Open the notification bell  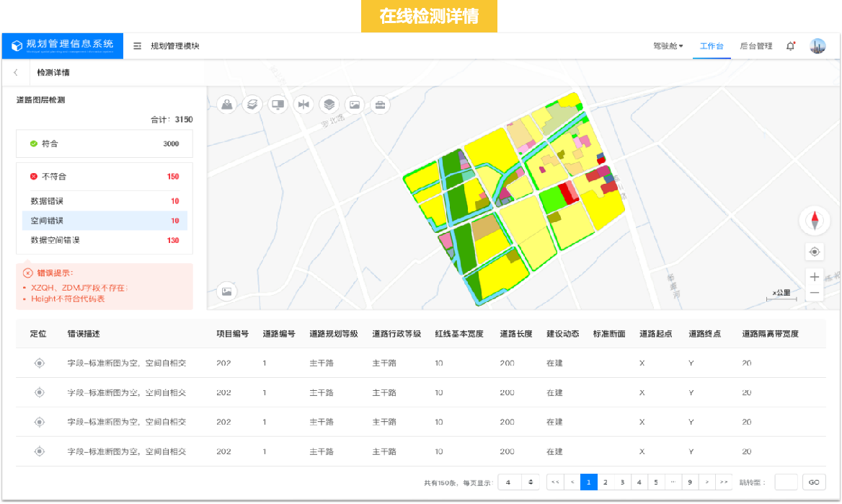coord(791,46)
